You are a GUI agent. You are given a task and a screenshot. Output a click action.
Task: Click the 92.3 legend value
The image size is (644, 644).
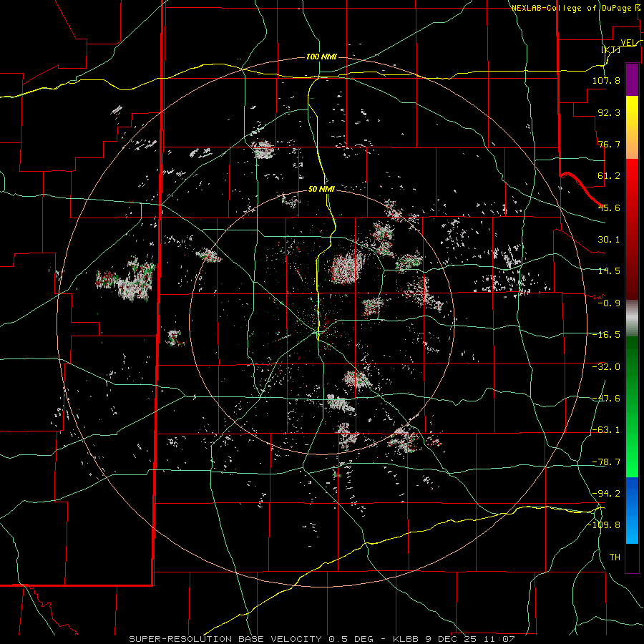(x=609, y=112)
